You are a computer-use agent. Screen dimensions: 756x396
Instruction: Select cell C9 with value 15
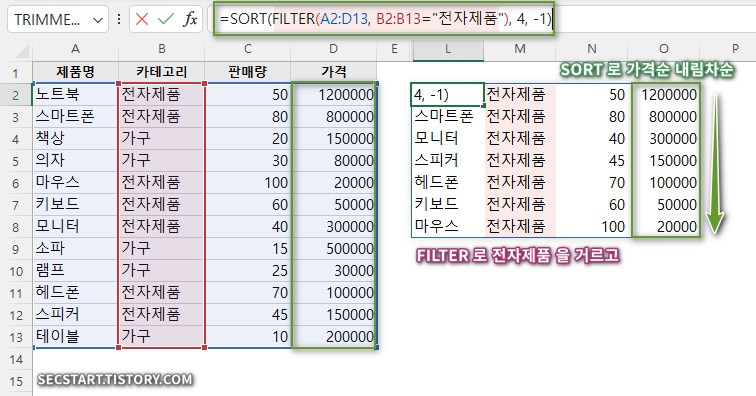tap(248, 248)
